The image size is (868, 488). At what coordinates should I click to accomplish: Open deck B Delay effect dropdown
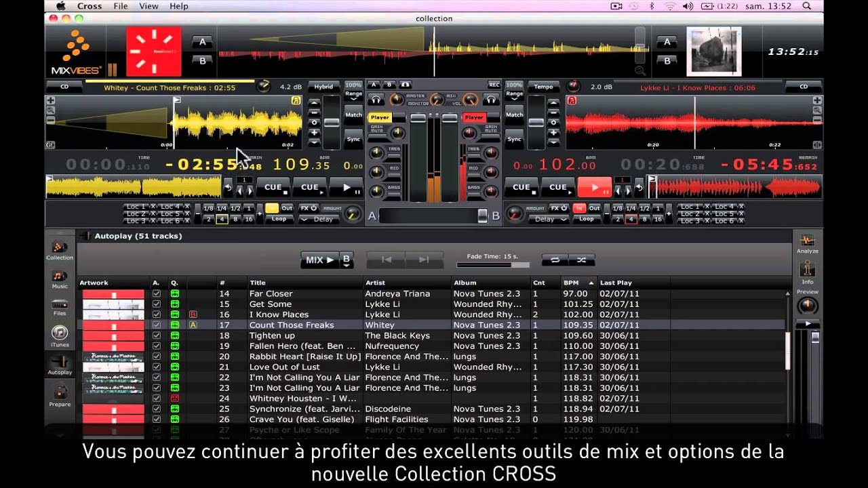pyautogui.click(x=550, y=219)
